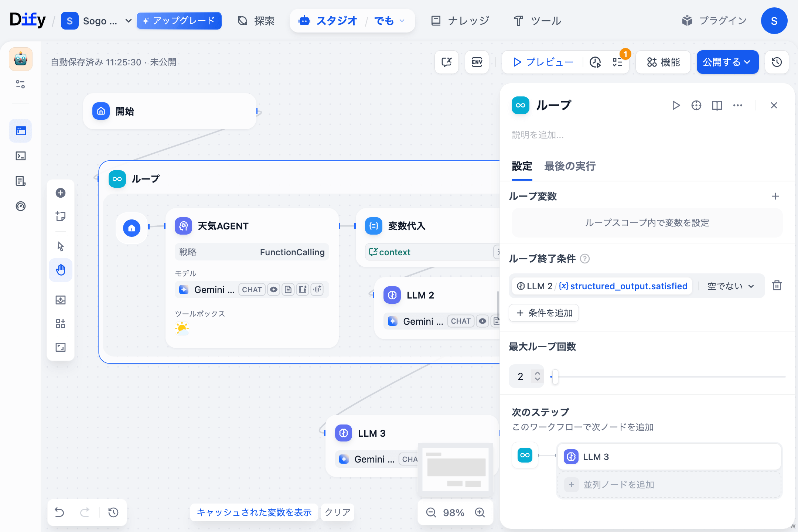The image size is (798, 532).
Task: Toggle the eye icon in LLM 2 node
Action: coord(482,321)
